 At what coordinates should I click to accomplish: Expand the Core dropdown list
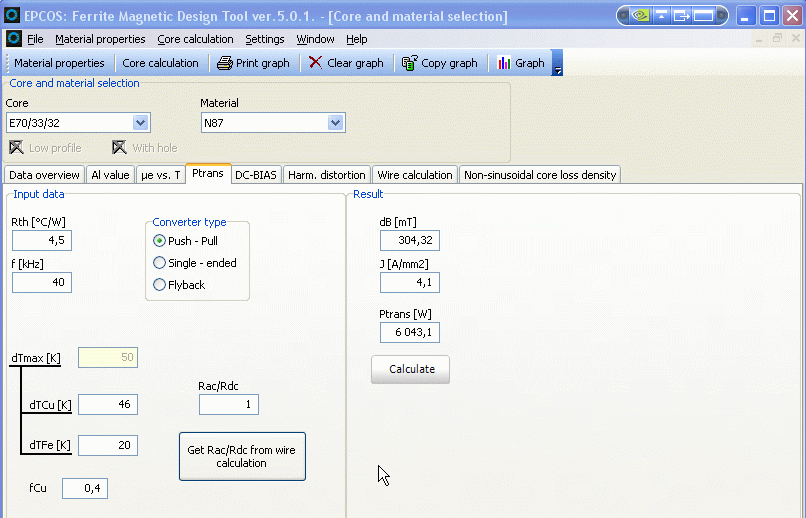click(x=141, y=123)
